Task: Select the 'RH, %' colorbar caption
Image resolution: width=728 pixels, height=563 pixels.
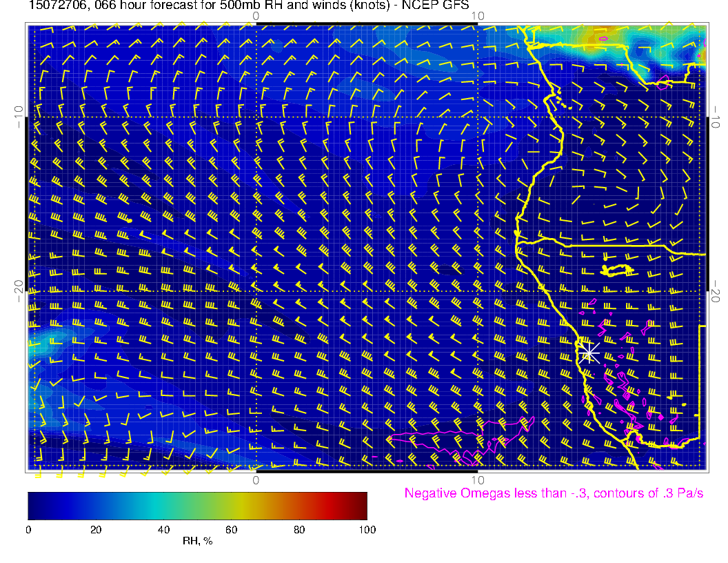Action: [197, 541]
